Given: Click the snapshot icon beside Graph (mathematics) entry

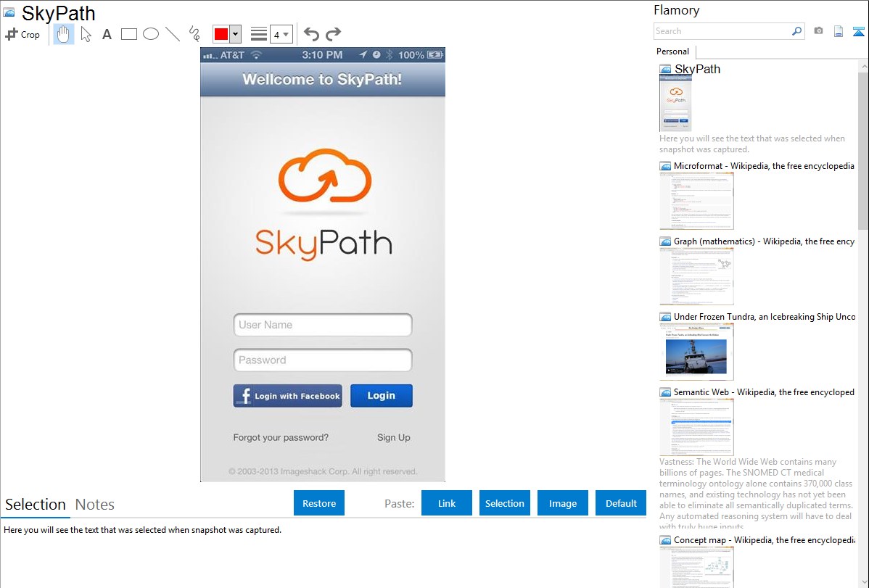Looking at the screenshot, I should (x=666, y=241).
